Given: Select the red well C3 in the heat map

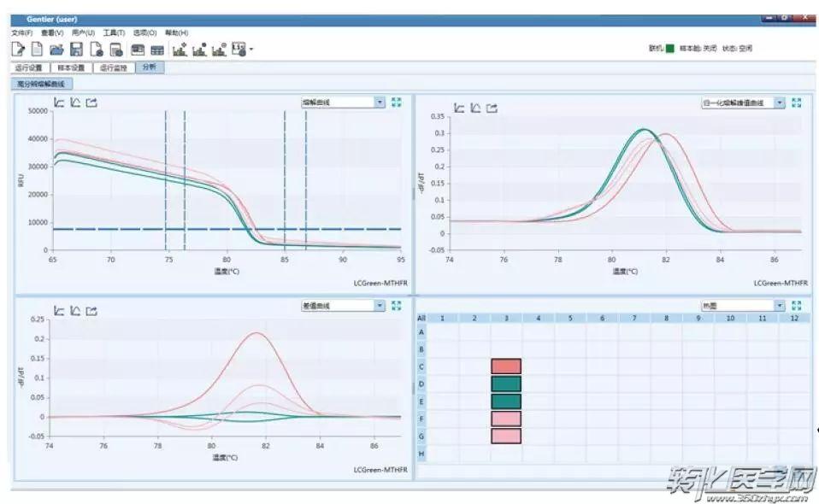Looking at the screenshot, I should coord(506,366).
